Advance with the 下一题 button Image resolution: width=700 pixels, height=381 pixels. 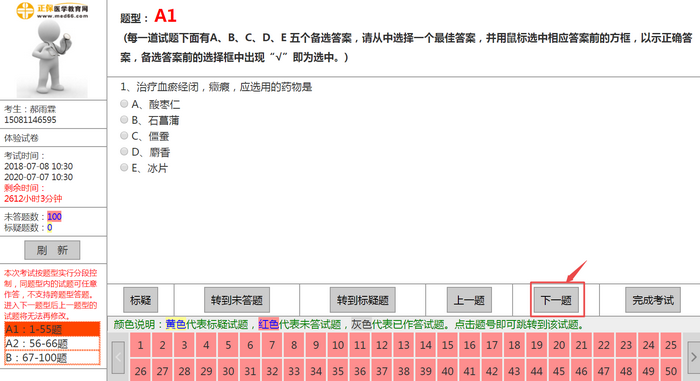556,300
